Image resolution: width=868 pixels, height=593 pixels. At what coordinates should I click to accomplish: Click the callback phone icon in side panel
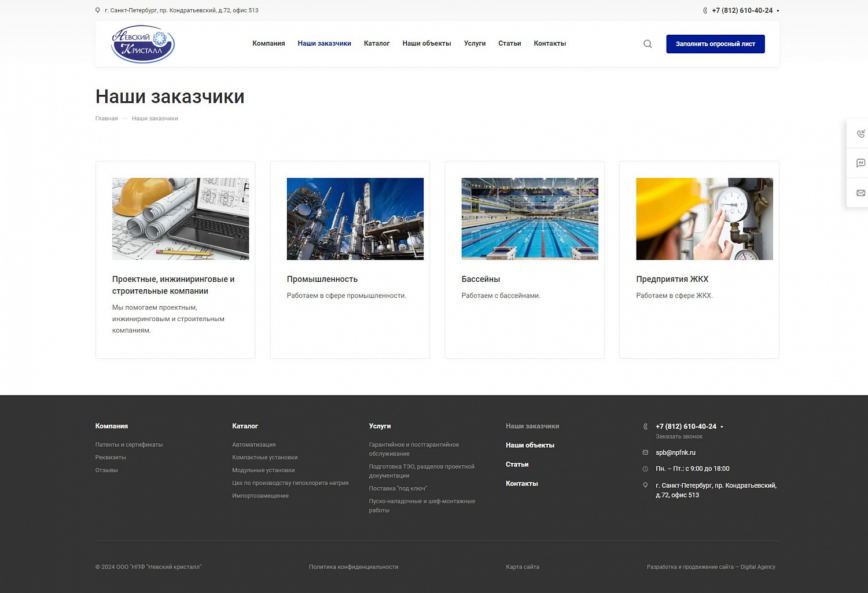[x=860, y=134]
